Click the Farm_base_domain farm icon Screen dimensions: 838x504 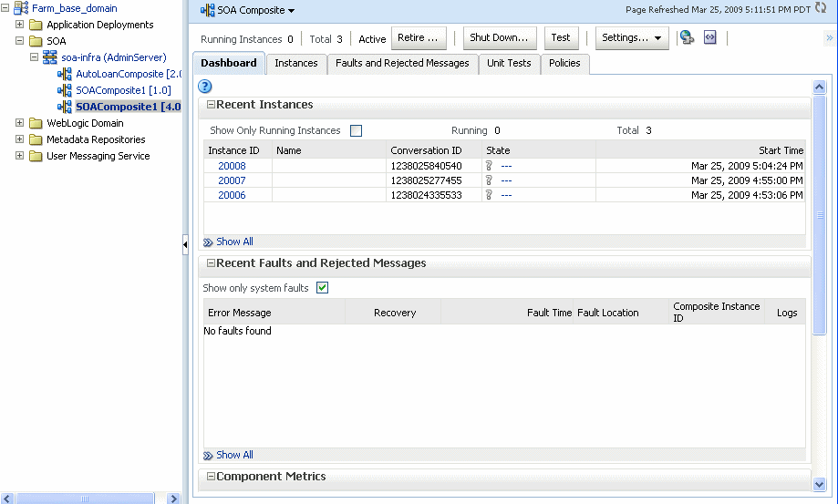coord(21,8)
